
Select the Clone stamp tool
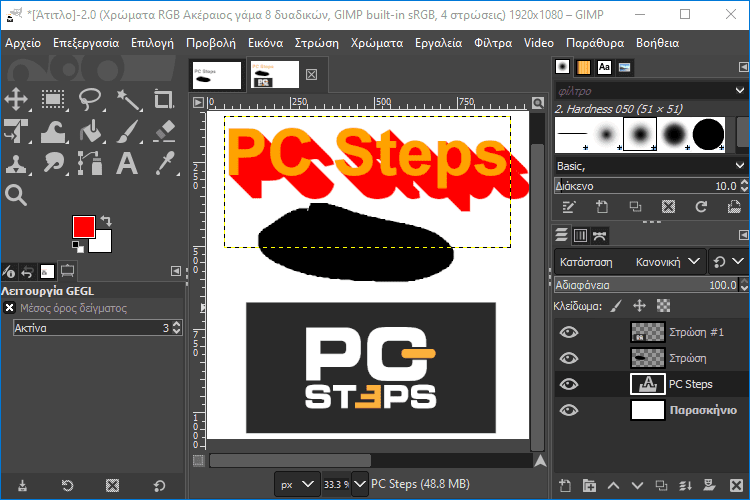point(16,164)
